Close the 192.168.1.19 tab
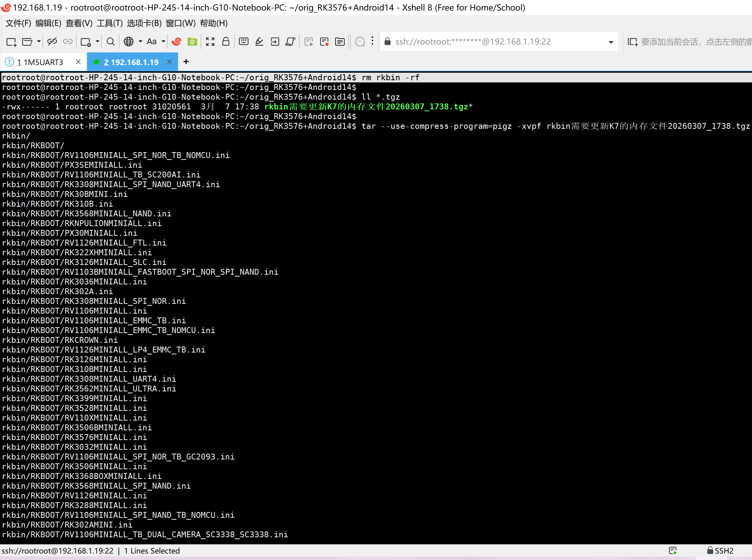 [x=169, y=62]
